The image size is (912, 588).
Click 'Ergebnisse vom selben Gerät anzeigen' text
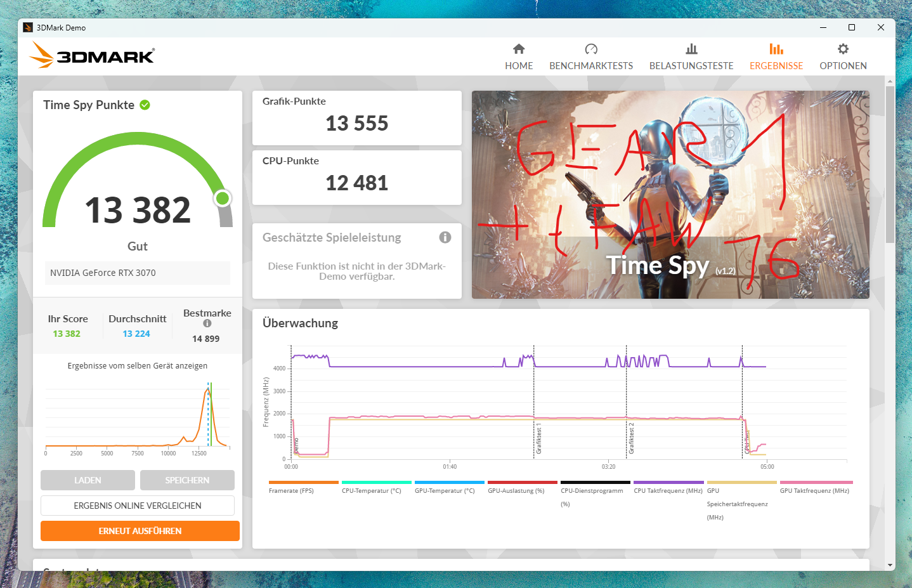[138, 366]
